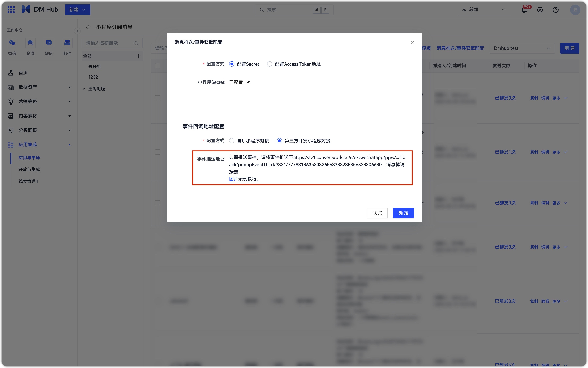Image resolution: width=588 pixels, height=368 pixels.
Task: Go to 首页 in the sidebar
Action: pyautogui.click(x=23, y=73)
